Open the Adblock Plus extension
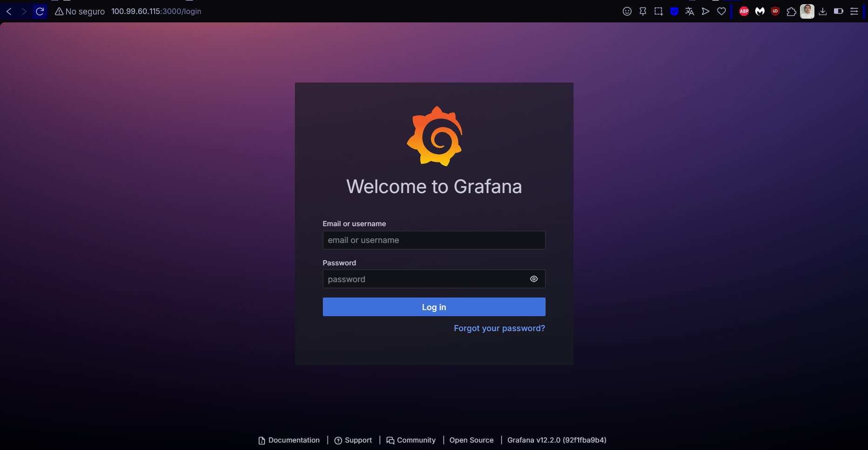 point(744,11)
